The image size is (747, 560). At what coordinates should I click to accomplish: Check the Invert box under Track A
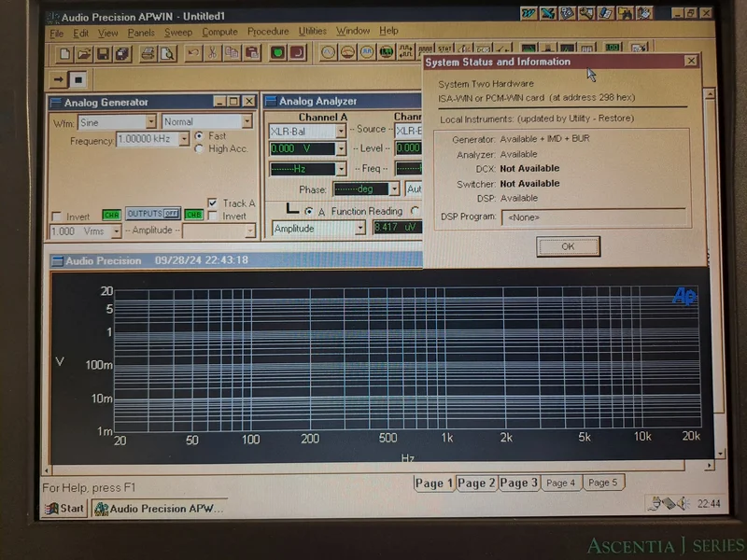click(x=213, y=216)
